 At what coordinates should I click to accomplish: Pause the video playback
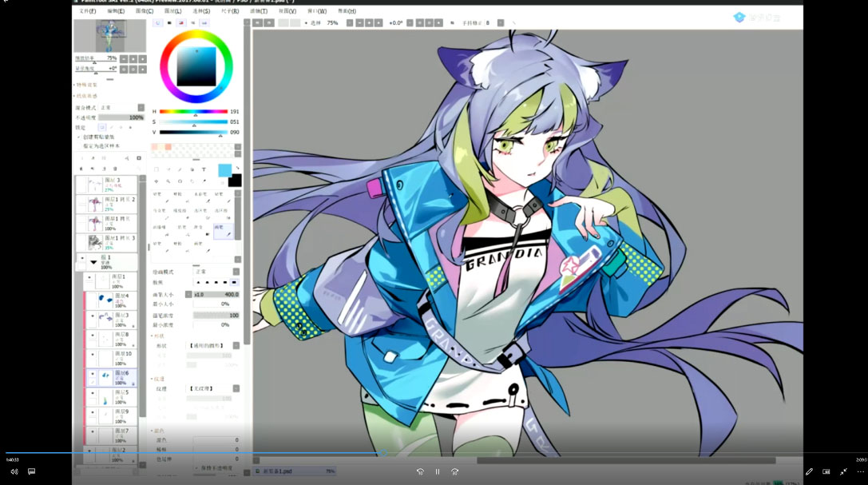(x=438, y=471)
